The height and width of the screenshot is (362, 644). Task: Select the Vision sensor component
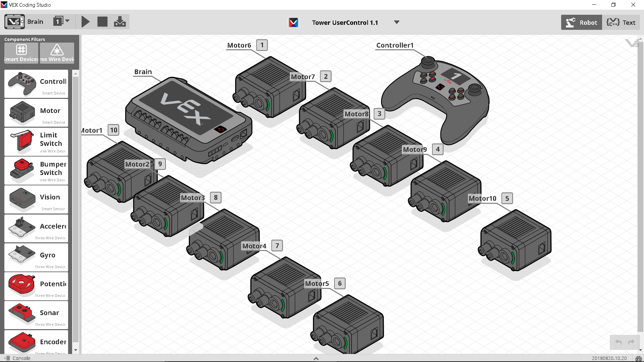click(36, 199)
